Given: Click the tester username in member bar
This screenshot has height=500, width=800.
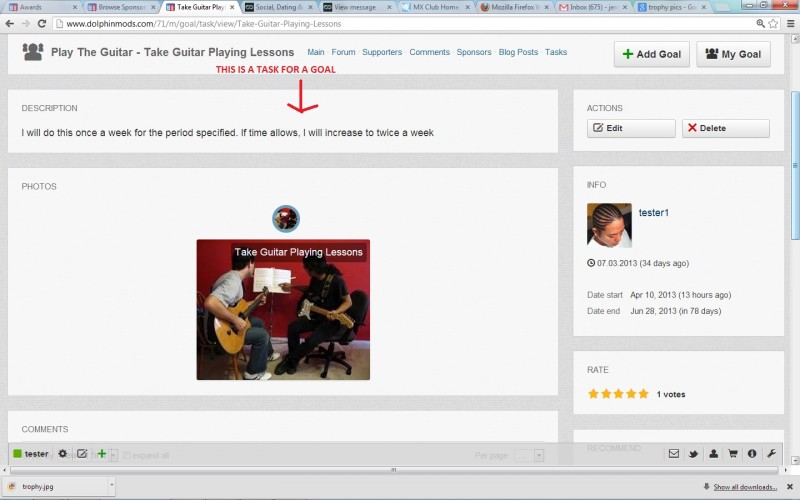Looking at the screenshot, I should 37,454.
